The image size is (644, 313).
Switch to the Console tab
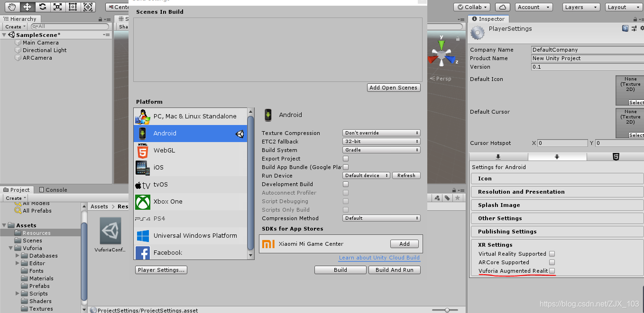pyautogui.click(x=52, y=190)
